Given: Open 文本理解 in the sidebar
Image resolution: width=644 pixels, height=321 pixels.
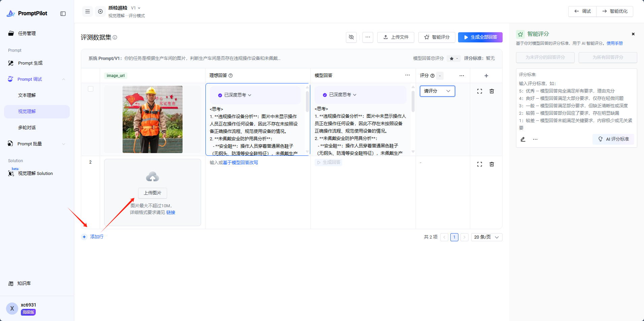Looking at the screenshot, I should [27, 95].
